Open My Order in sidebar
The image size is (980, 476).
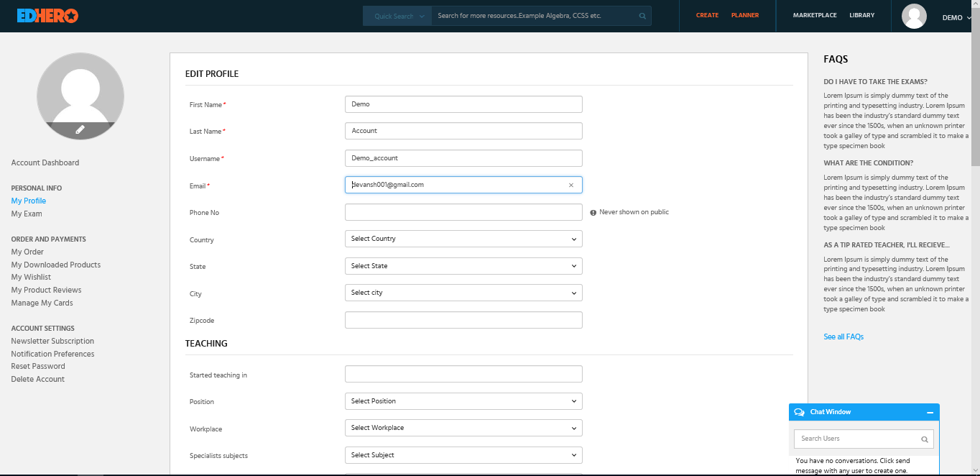[x=27, y=252]
